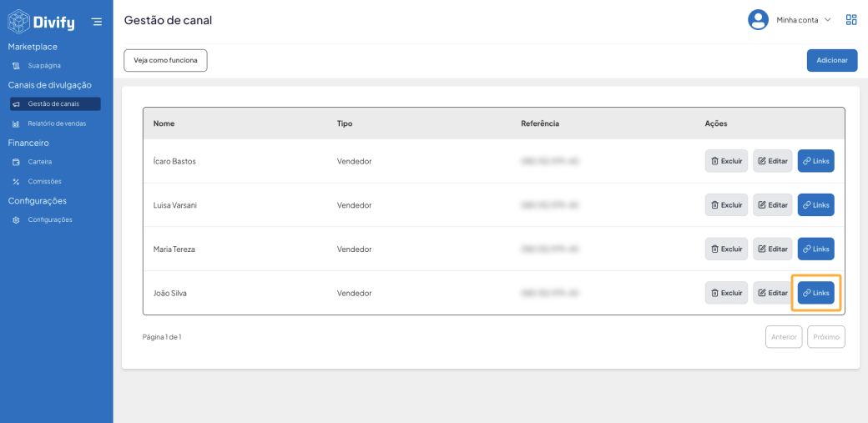Go back with the Anterior button
Viewport: 868px width, 423px height.
pos(783,337)
